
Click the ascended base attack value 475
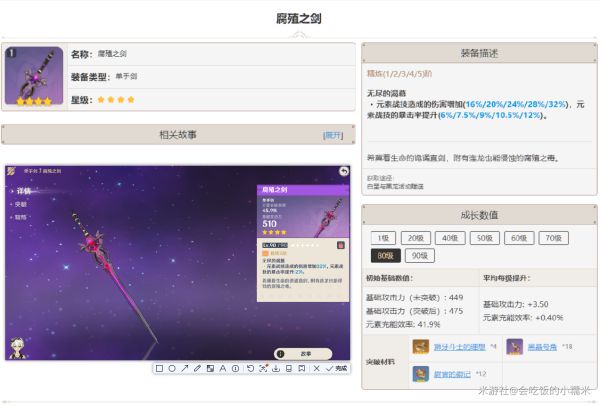point(456,311)
